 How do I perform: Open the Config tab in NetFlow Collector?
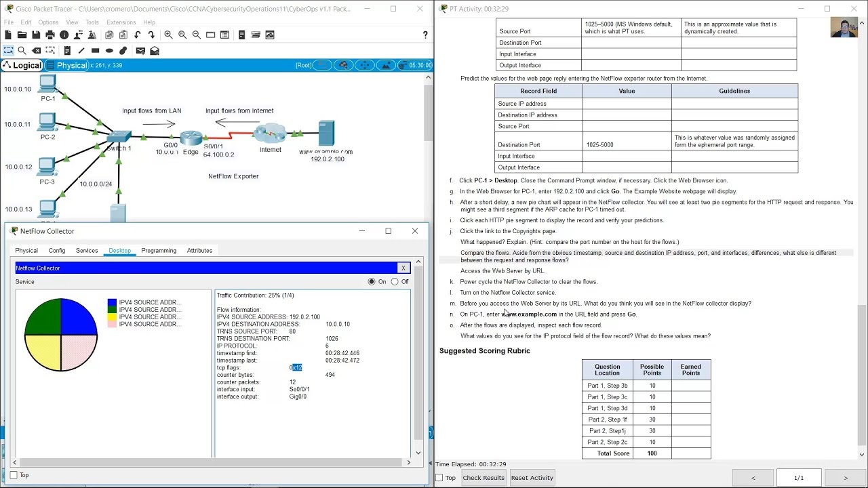[x=57, y=251]
